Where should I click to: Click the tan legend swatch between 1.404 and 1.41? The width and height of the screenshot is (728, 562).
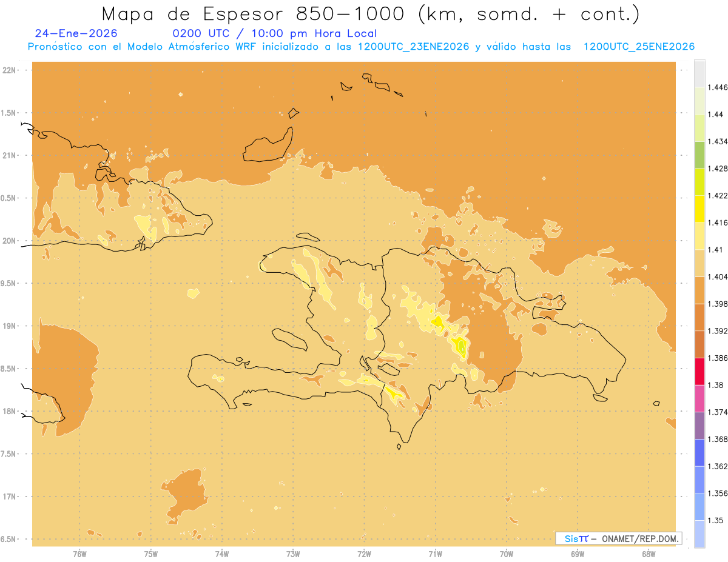pyautogui.click(x=699, y=263)
